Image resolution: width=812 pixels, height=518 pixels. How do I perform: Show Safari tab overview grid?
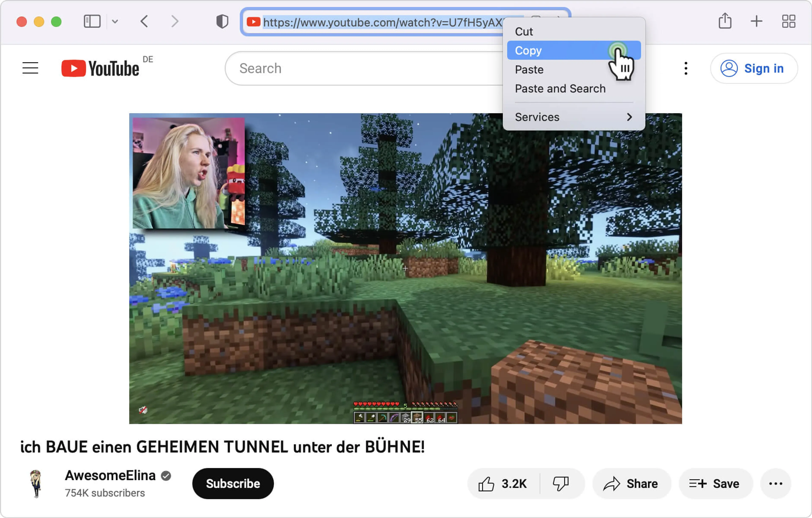788,21
